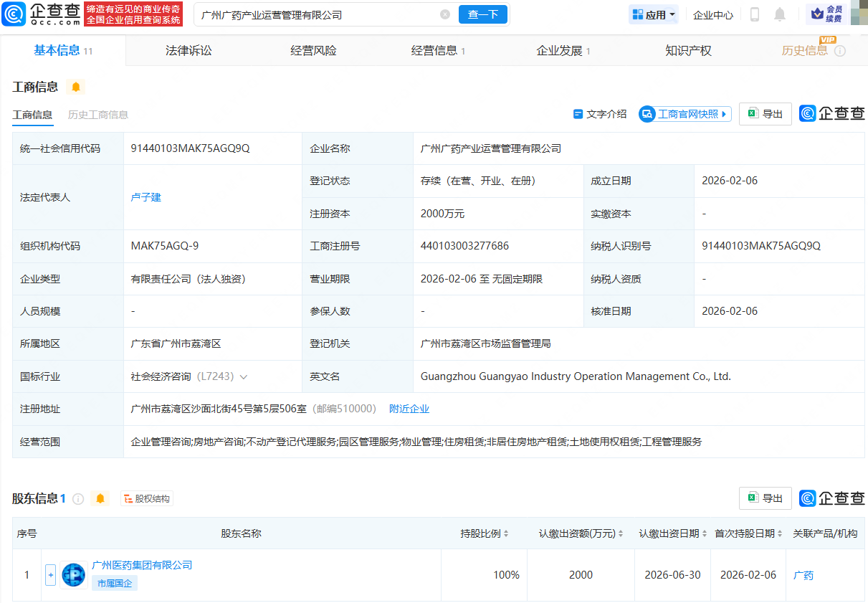This screenshot has width=868, height=603.
Task: Expand shareholder row for 广州医药集团有限公司
Action: click(50, 575)
